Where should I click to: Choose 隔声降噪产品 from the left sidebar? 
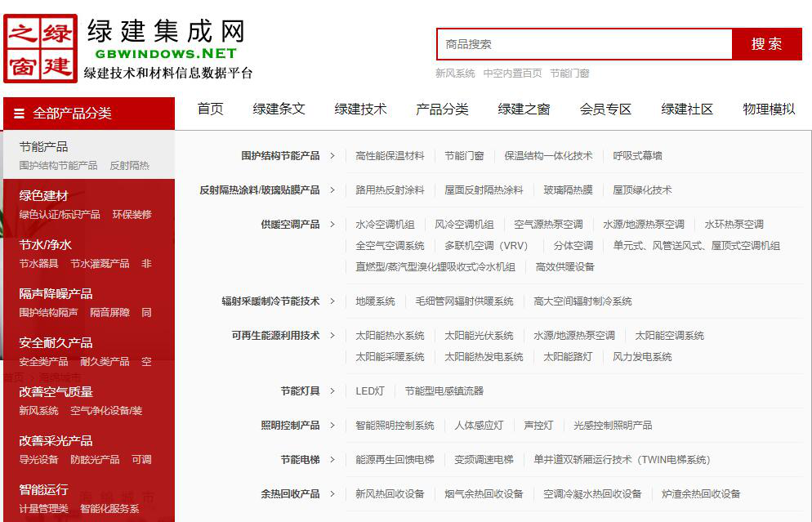pyautogui.click(x=56, y=294)
